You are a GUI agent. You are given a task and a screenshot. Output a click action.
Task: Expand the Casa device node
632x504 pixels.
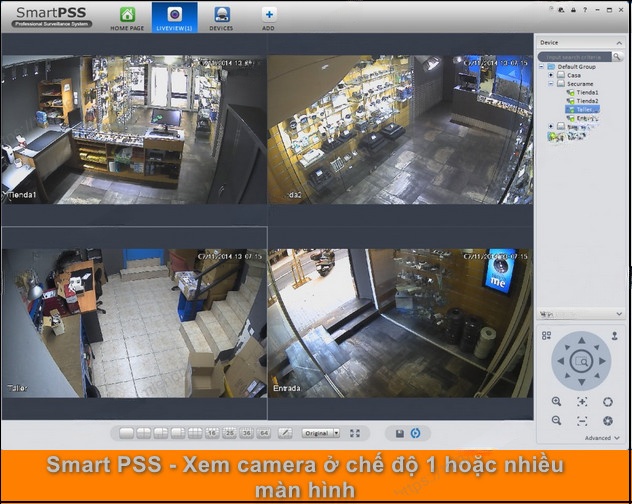click(x=551, y=75)
